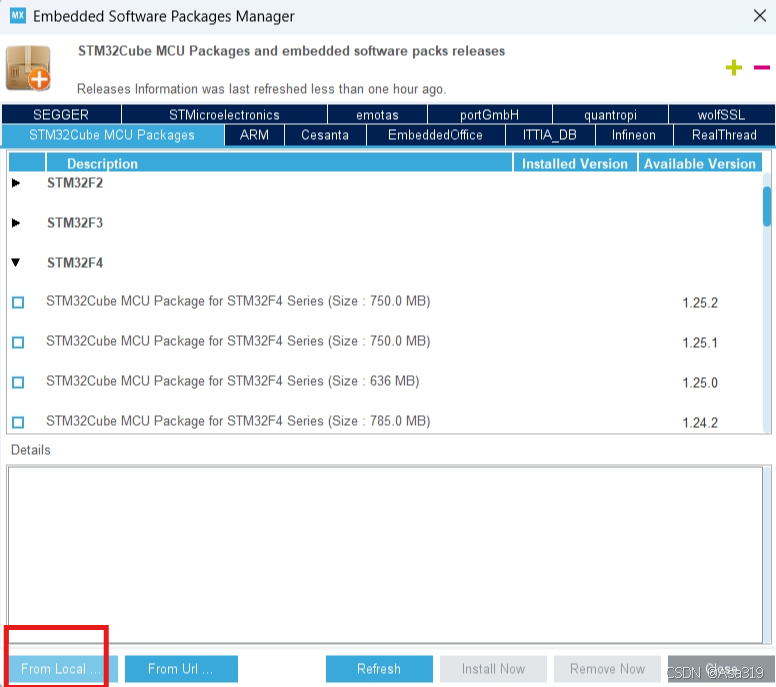Select the wolfSSL tab
Image resolution: width=776 pixels, height=687 pixels.
tap(722, 114)
